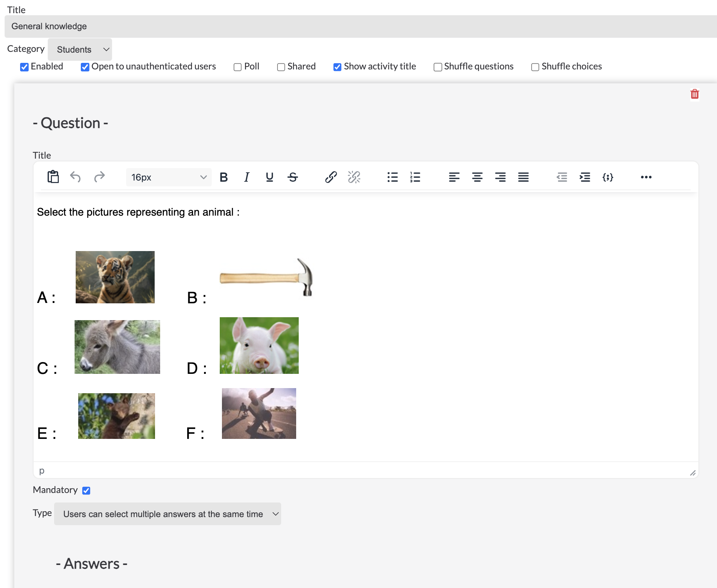Screen dimensions: 717x588
Task: Toggle Open to unauthenticated users
Action: [85, 67]
